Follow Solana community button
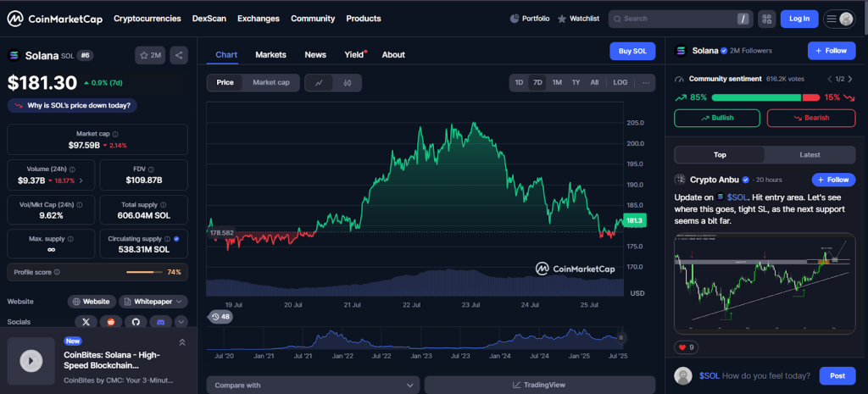The height and width of the screenshot is (394, 868). 832,50
